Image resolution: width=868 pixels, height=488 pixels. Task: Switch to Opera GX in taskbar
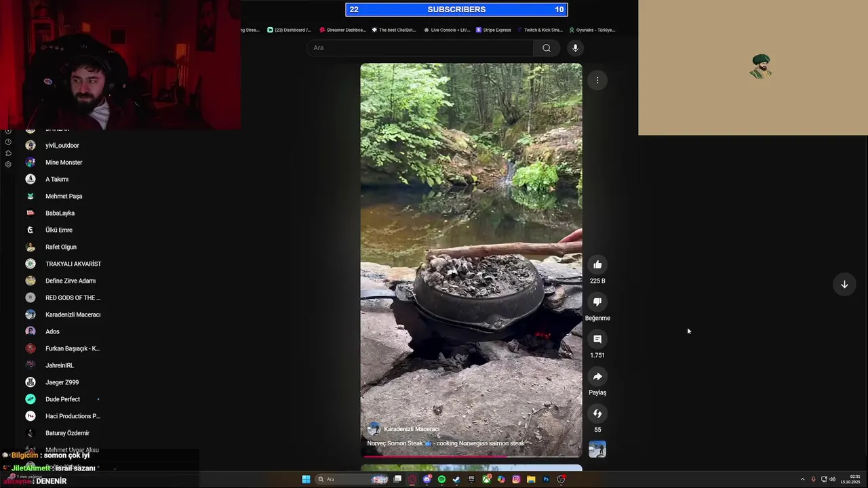pos(412,479)
